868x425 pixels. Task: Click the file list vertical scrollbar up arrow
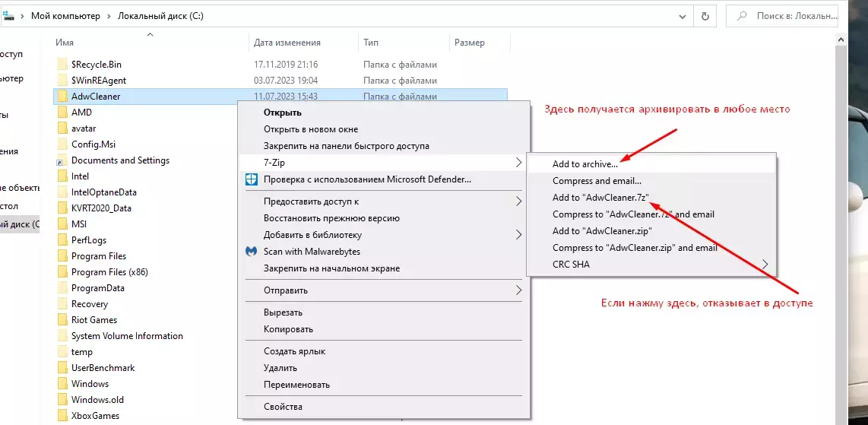(841, 39)
